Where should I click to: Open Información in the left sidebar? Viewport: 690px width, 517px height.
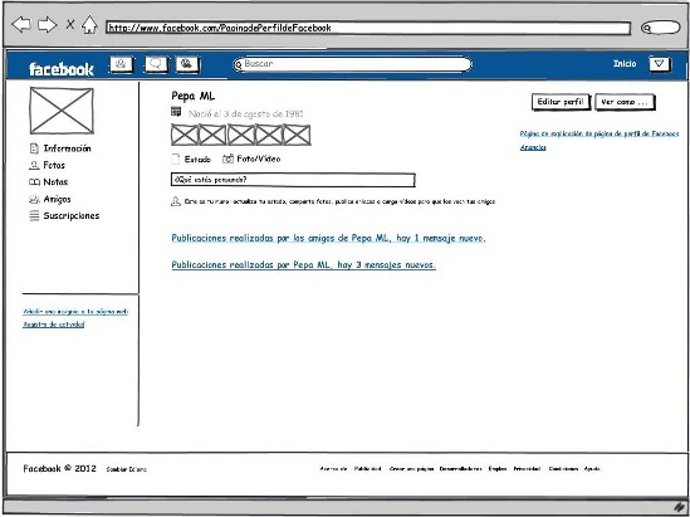pos(67,148)
